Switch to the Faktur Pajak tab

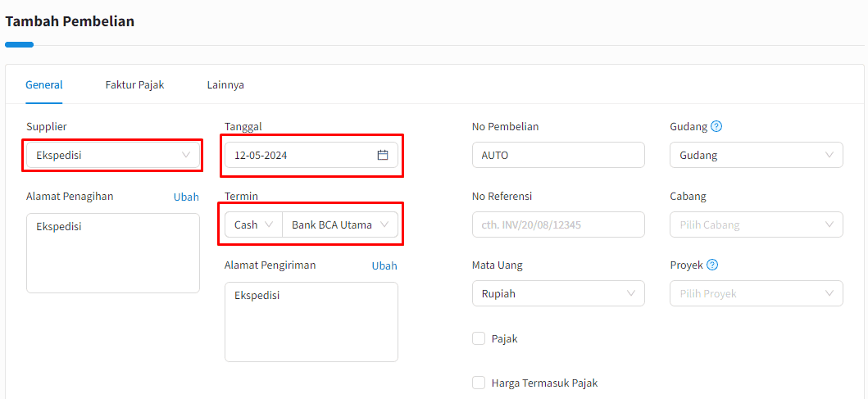(x=134, y=85)
